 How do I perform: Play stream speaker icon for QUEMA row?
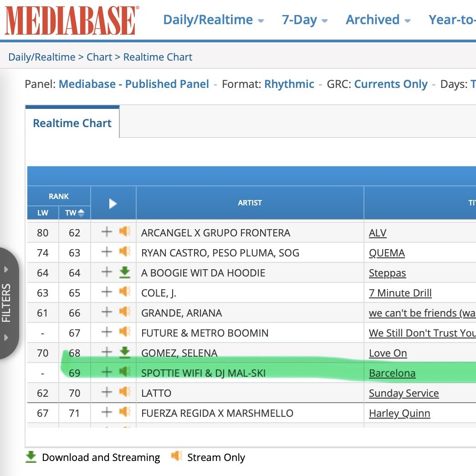[x=124, y=251]
